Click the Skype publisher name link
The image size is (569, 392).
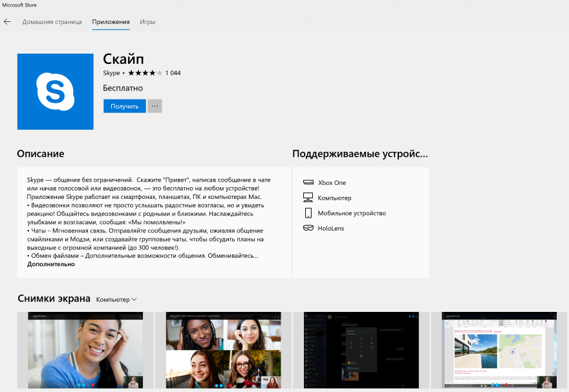[111, 73]
